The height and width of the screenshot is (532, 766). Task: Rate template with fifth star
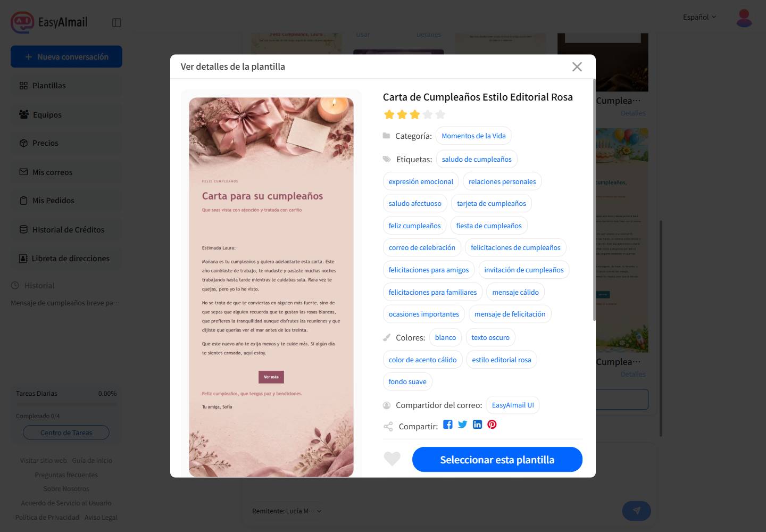coord(440,114)
